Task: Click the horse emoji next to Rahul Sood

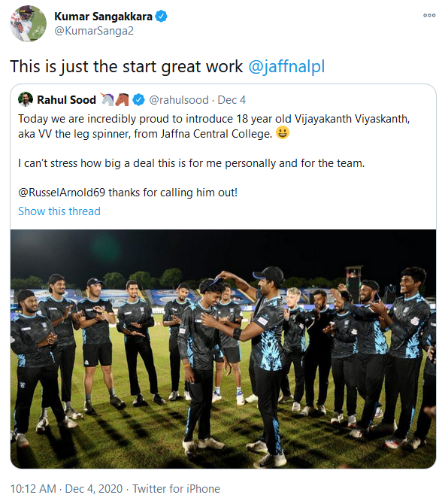Action: tap(122, 99)
